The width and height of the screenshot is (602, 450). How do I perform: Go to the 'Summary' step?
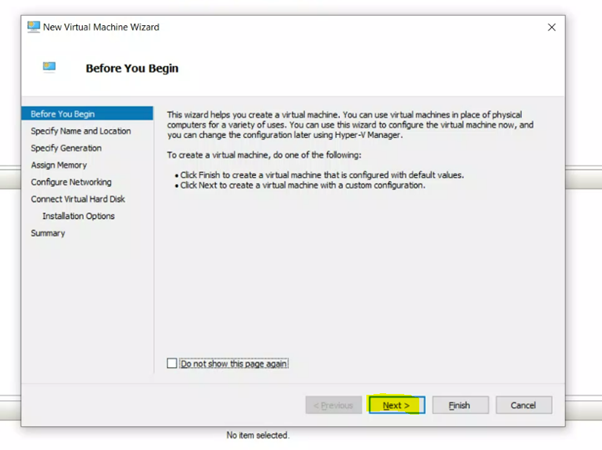click(48, 233)
